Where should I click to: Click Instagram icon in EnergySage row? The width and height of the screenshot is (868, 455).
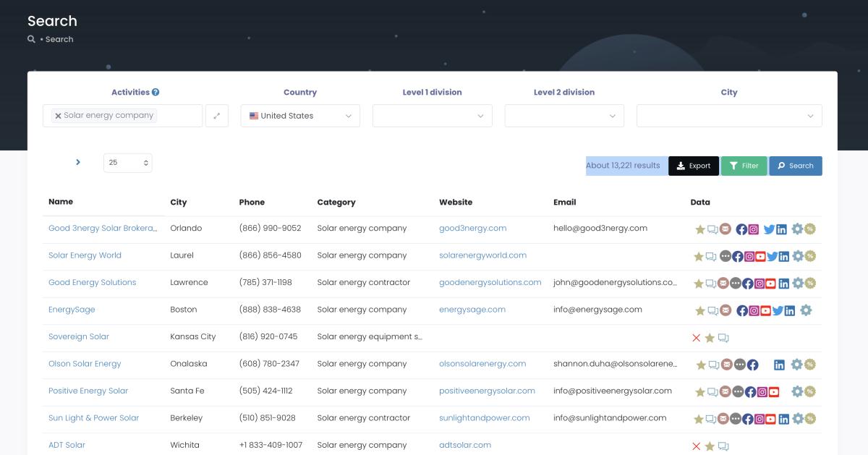coord(754,311)
